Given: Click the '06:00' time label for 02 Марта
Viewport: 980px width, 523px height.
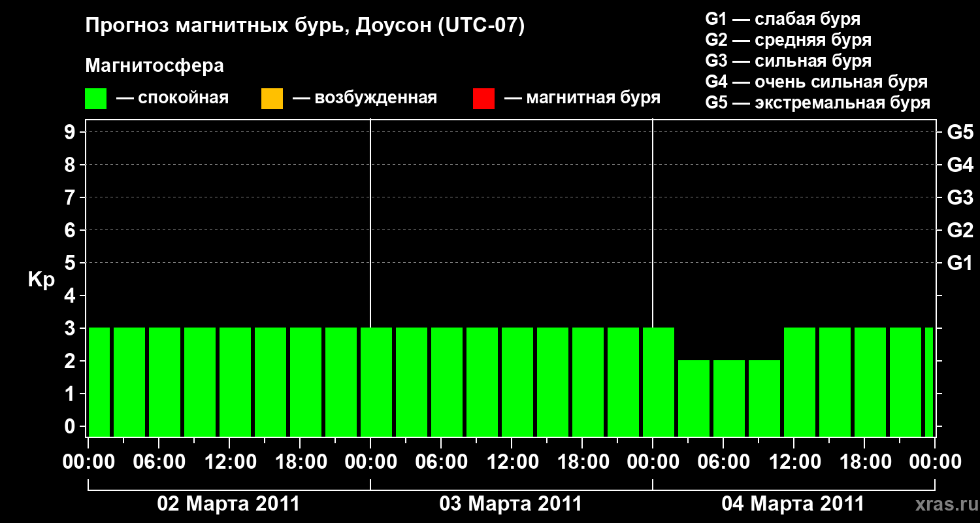Looking at the screenshot, I should click(159, 462).
